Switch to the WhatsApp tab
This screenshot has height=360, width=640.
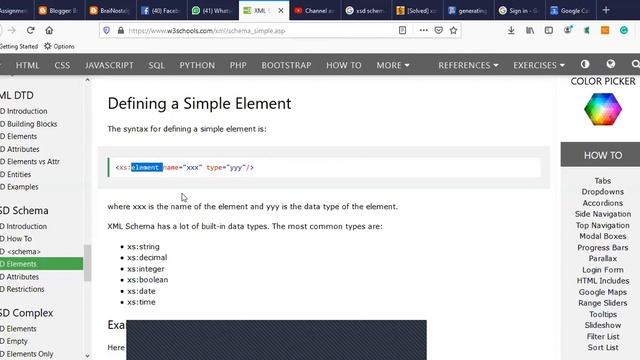point(212,11)
